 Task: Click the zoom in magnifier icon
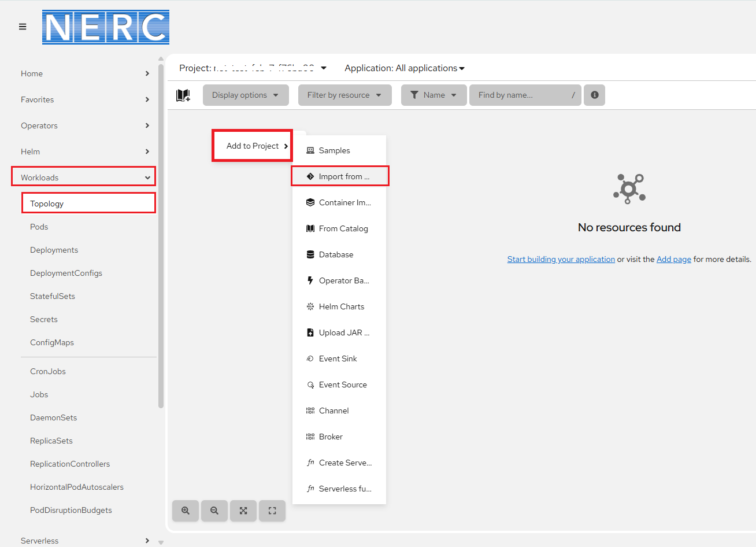click(x=186, y=511)
